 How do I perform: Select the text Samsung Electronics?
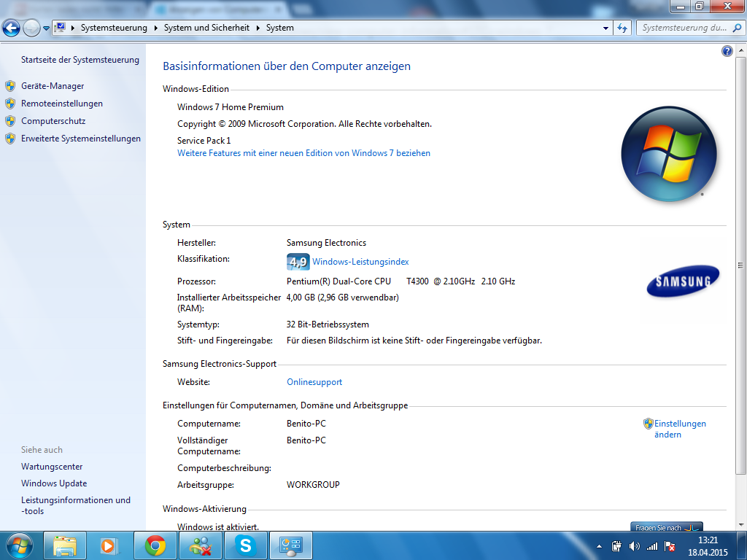point(326,243)
